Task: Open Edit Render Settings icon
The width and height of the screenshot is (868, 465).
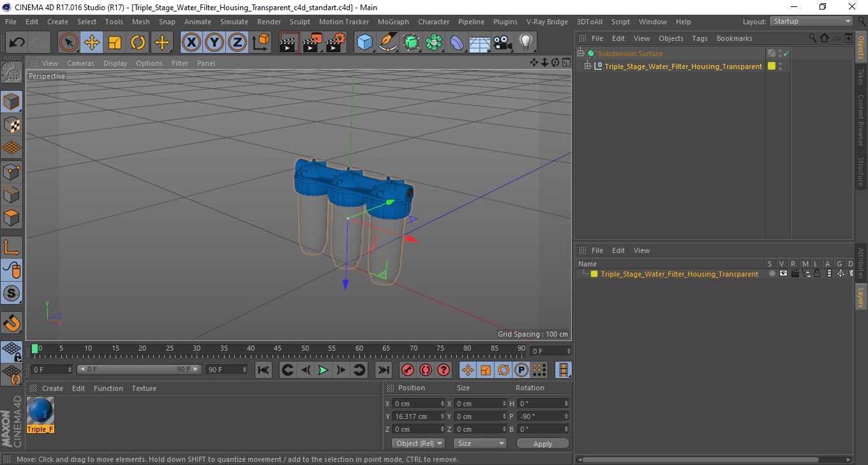Action: coord(336,43)
